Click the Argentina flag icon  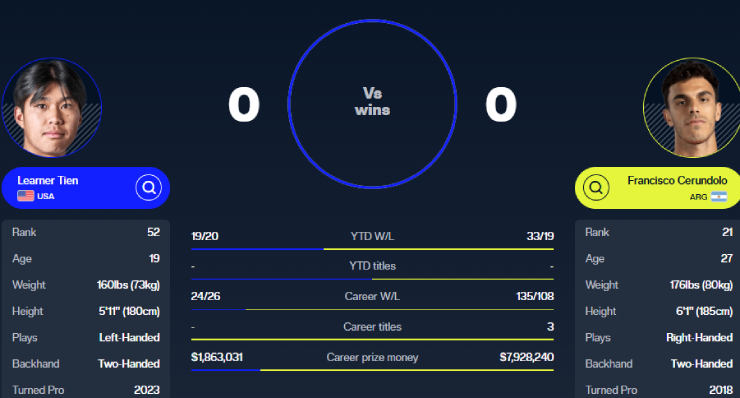719,197
